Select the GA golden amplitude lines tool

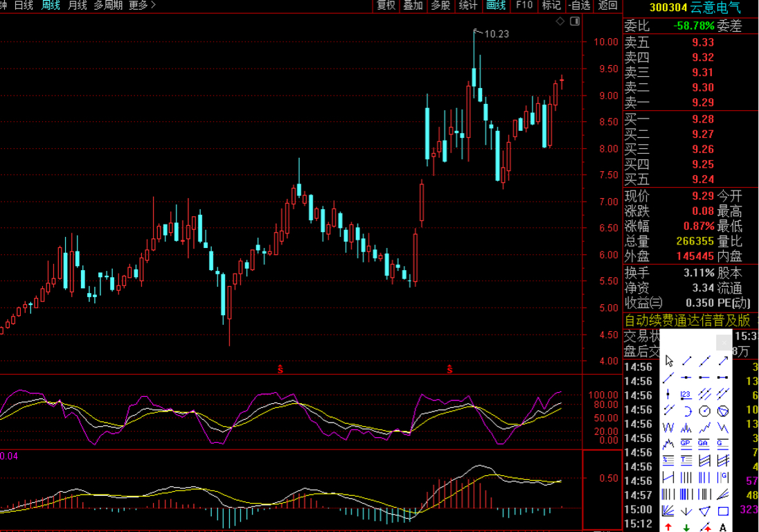click(704, 444)
